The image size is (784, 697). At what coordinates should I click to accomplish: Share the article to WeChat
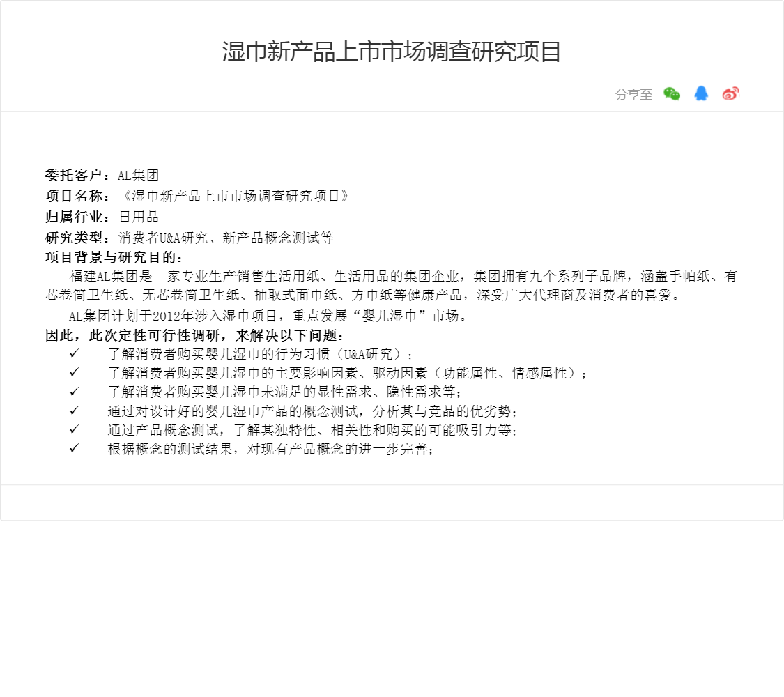pyautogui.click(x=672, y=93)
